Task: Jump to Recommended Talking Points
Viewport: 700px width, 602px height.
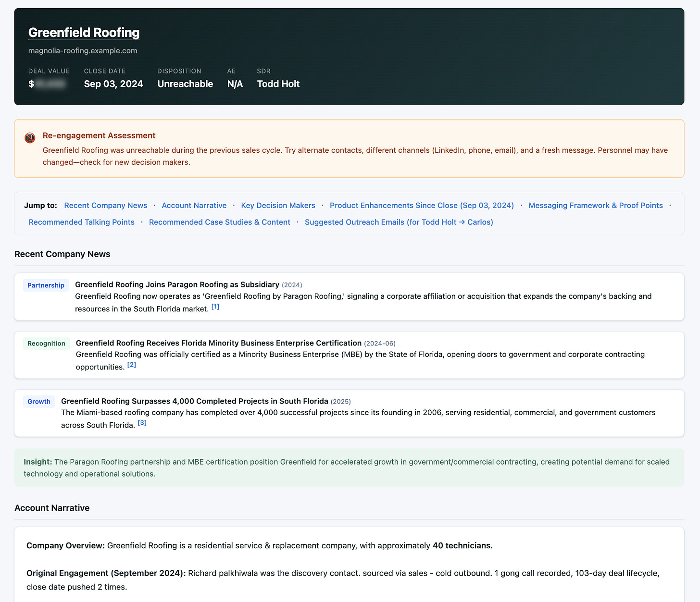Action: (82, 222)
